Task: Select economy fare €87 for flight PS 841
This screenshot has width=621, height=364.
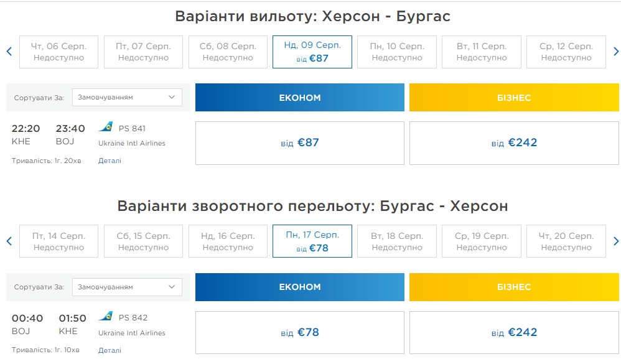Action: (x=299, y=143)
